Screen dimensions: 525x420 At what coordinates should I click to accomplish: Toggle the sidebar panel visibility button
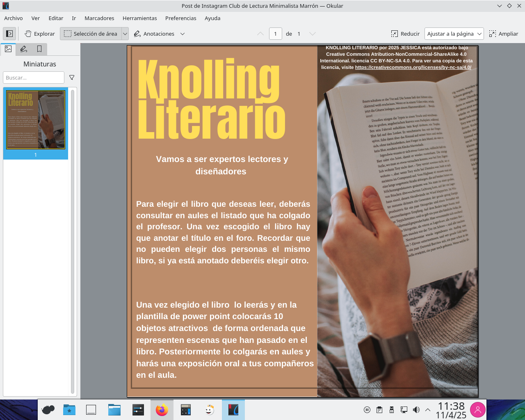point(9,34)
